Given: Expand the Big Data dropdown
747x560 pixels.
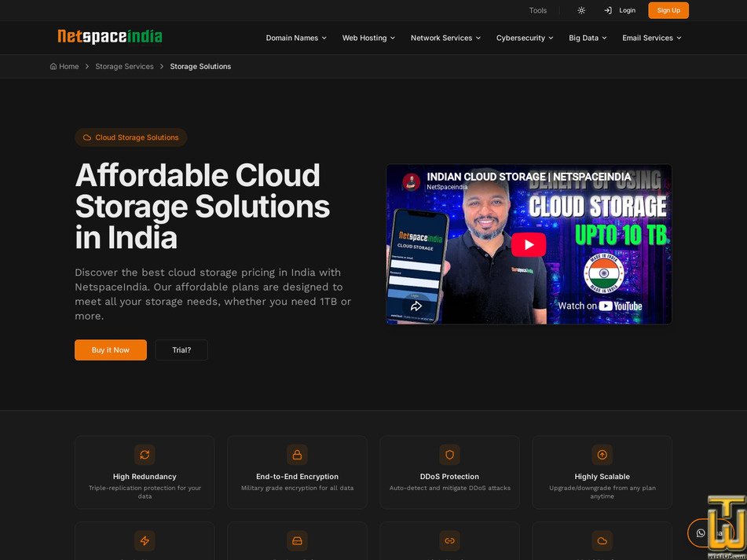Looking at the screenshot, I should click(x=588, y=38).
